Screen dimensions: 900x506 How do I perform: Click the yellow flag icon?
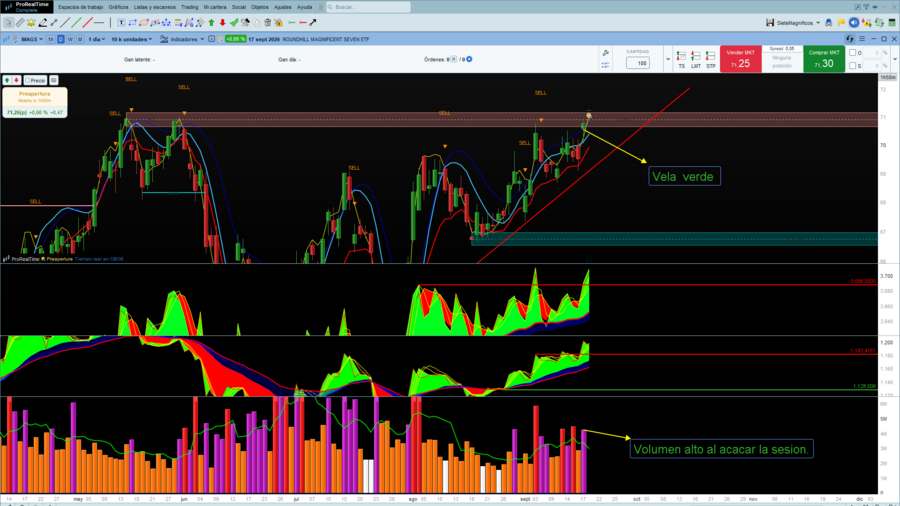pyautogui.click(x=841, y=23)
